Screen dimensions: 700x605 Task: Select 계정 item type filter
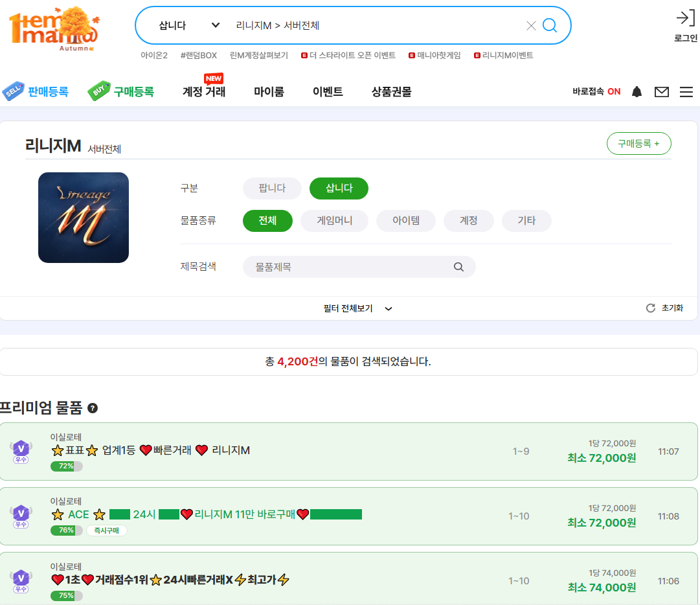[x=469, y=221]
